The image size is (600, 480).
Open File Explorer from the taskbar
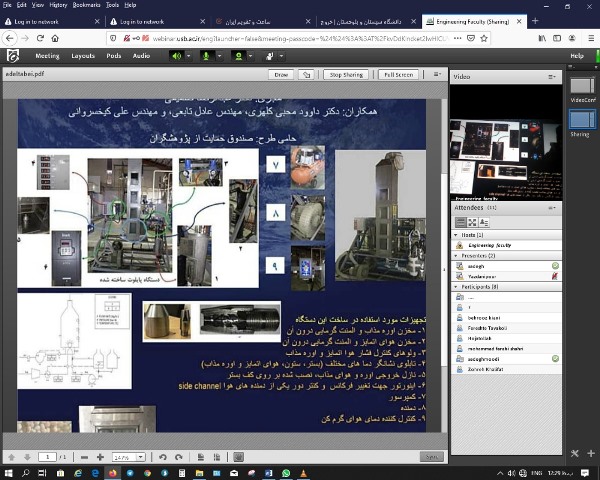pyautogui.click(x=199, y=473)
